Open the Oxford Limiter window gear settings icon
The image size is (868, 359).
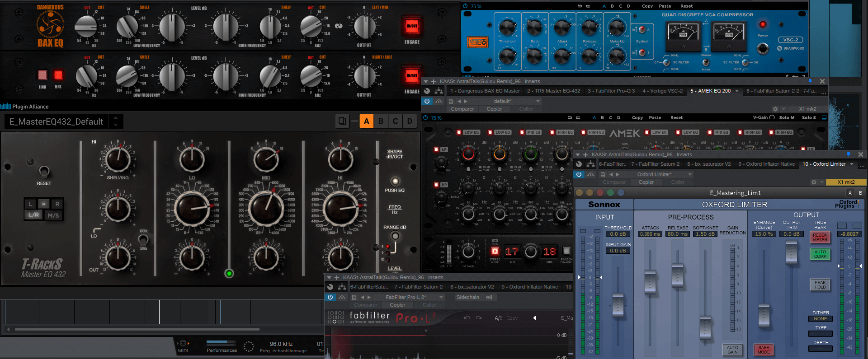coord(814,182)
